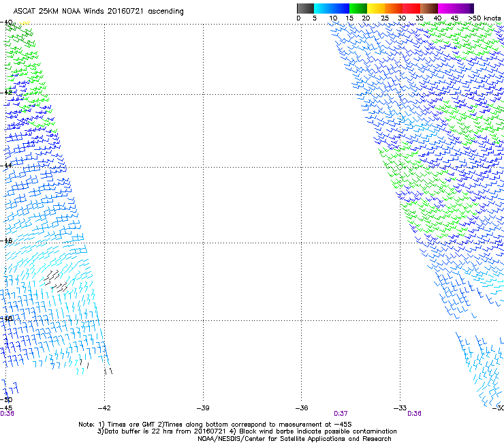Image resolution: width=504 pixels, height=443 pixels.
Task: Click the legend scale label '20'
Action: [366, 18]
